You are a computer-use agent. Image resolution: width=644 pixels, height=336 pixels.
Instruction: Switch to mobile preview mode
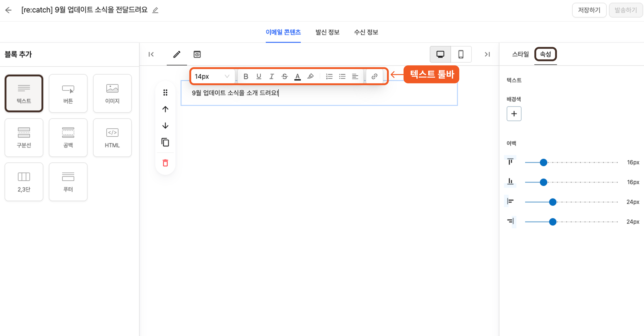click(461, 54)
